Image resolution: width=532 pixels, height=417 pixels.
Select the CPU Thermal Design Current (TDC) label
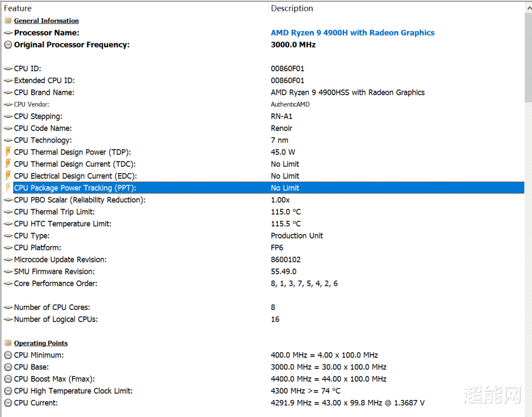coord(74,164)
